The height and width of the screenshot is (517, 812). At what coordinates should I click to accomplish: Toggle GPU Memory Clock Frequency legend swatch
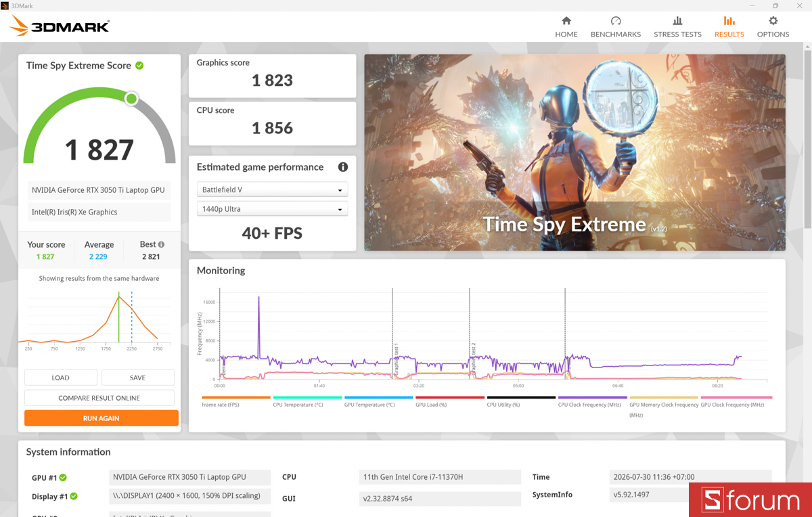[664, 398]
